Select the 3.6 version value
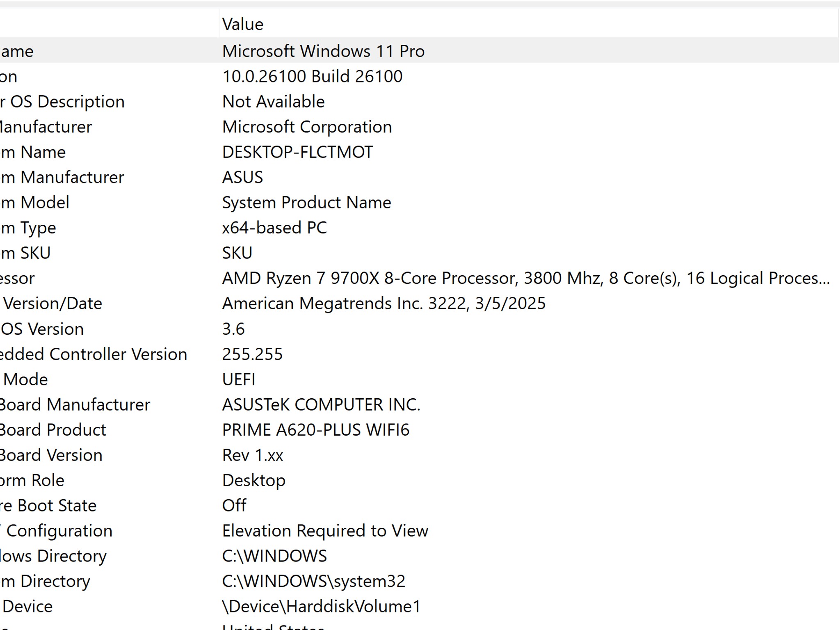The image size is (840, 630). coord(233,329)
